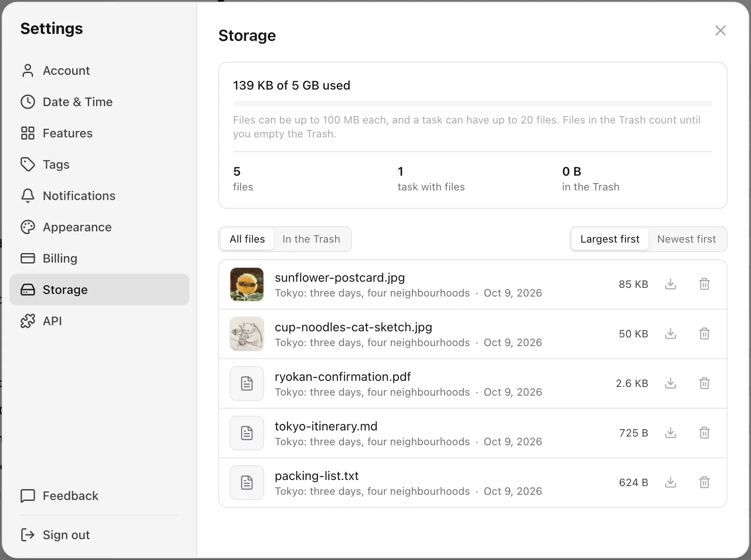Open Account settings
751x560 pixels.
pyautogui.click(x=100, y=70)
